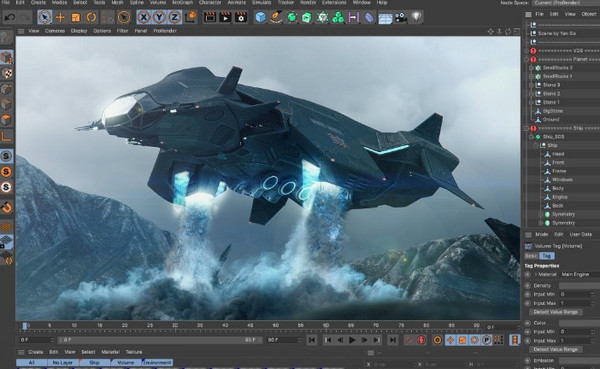Click the project end frame field 90 F
Image resolution: width=600 pixels, height=369 pixels.
pos(284,340)
